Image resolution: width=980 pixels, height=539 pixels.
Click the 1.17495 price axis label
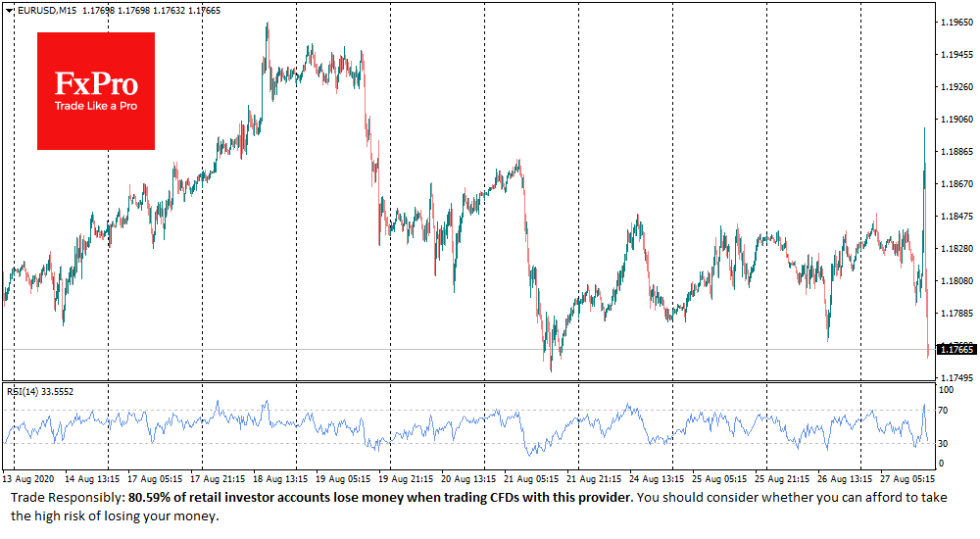tap(954, 378)
